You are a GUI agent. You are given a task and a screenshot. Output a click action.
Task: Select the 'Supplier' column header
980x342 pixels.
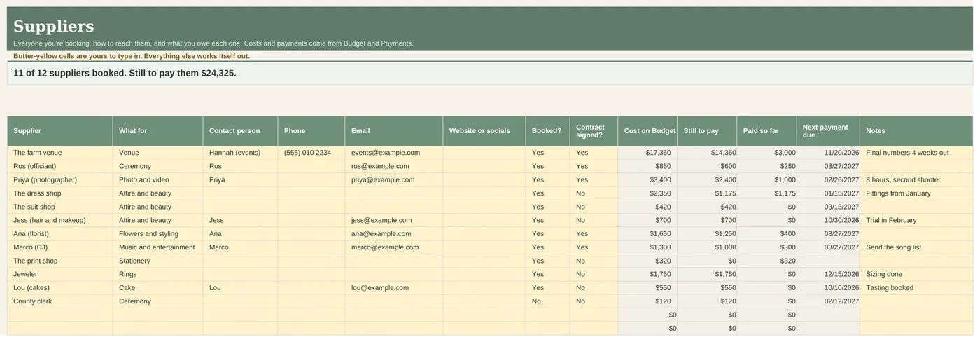[60, 131]
